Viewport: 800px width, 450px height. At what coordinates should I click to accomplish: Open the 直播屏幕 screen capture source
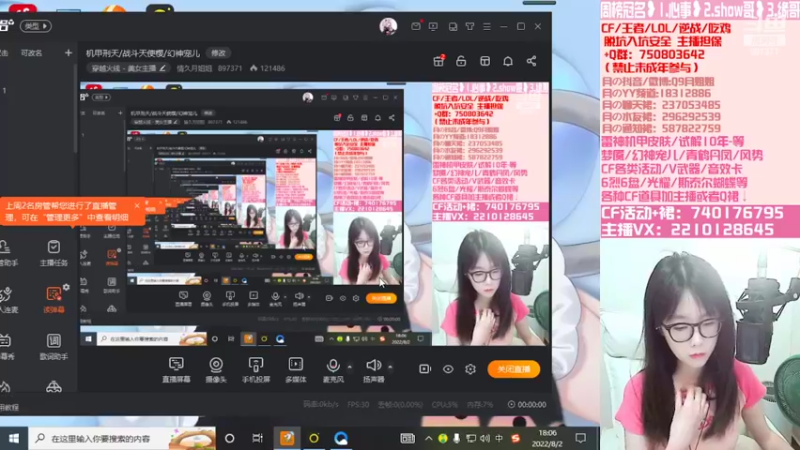tap(176, 369)
